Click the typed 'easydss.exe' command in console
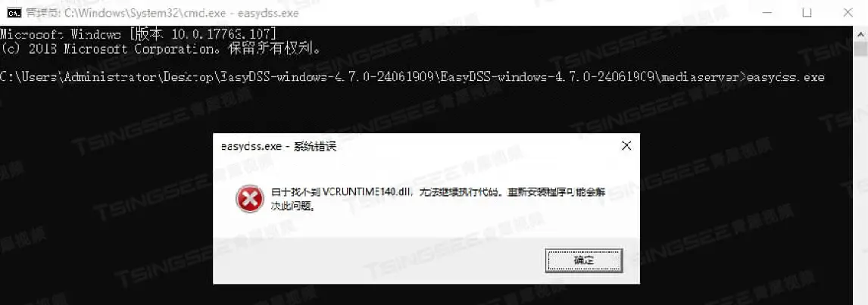This screenshot has height=305, width=868. 786,77
